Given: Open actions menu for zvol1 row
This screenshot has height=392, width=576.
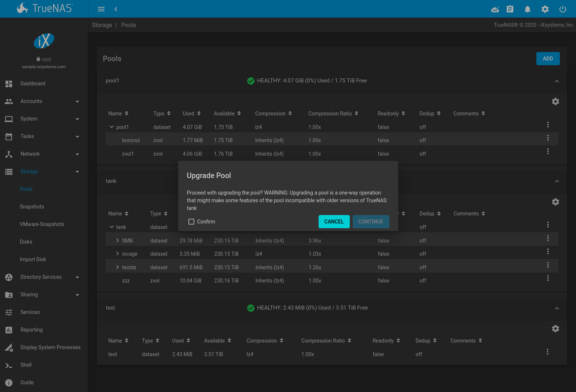Looking at the screenshot, I should [548, 151].
